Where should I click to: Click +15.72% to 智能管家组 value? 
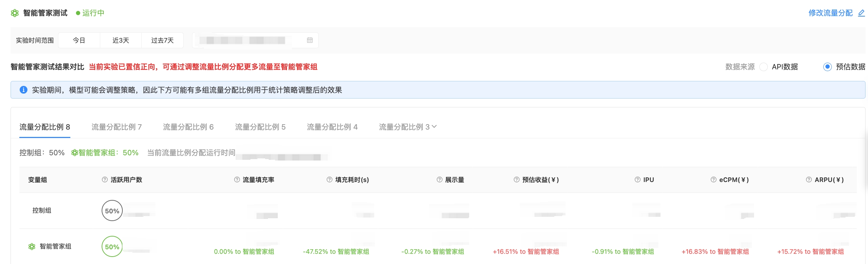pyautogui.click(x=811, y=252)
